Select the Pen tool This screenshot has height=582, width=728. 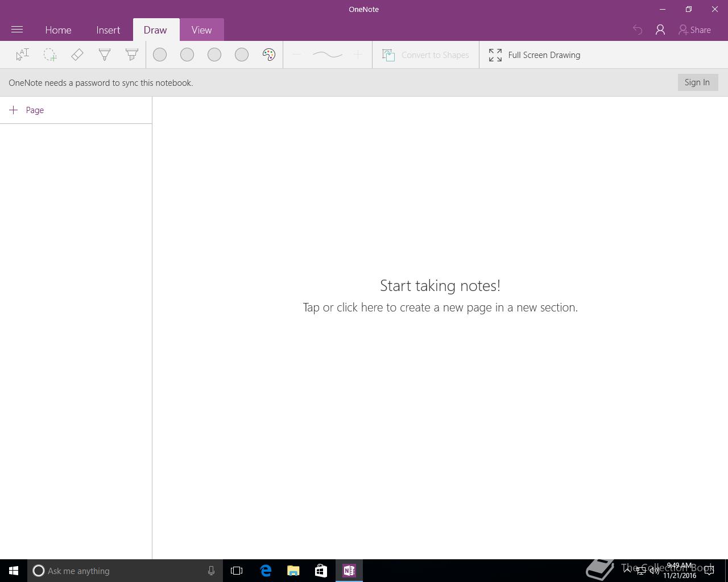pos(105,55)
